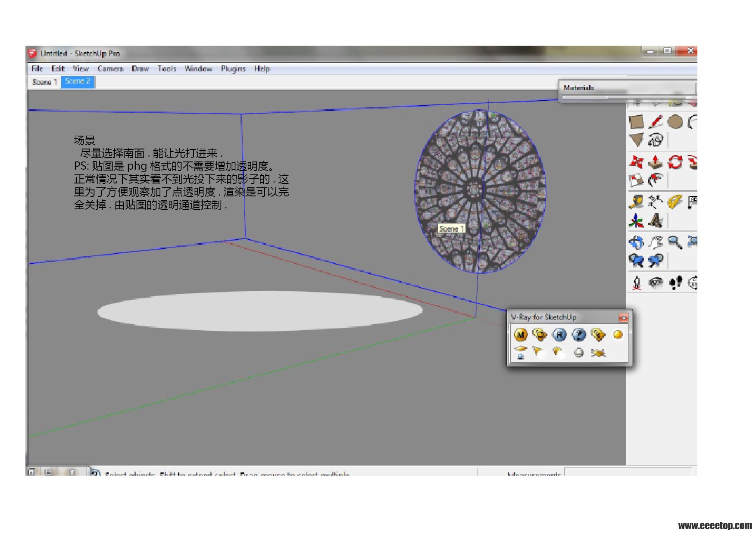Select the Freehand scribble tool
This screenshot has width=756, height=534.
coord(656,140)
